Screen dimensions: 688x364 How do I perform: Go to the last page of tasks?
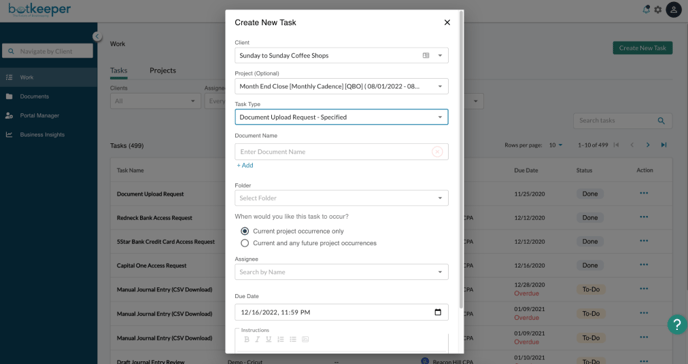click(663, 145)
